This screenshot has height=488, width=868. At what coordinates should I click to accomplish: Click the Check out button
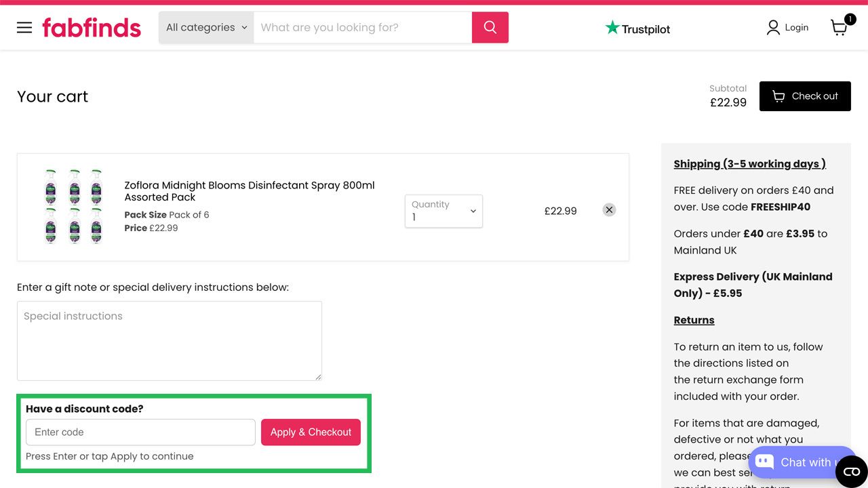(805, 96)
